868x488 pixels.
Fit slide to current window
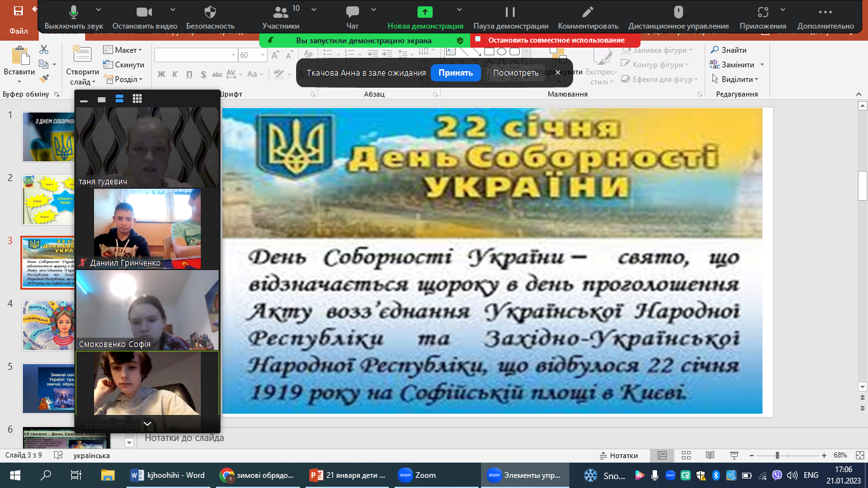point(859,456)
